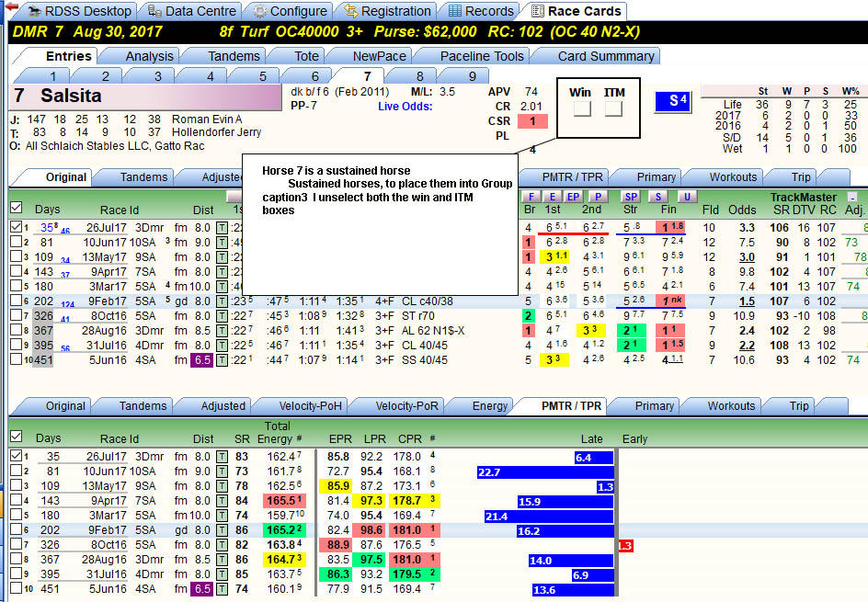Click the EP pace filter button
The image size is (868, 602).
(x=573, y=197)
